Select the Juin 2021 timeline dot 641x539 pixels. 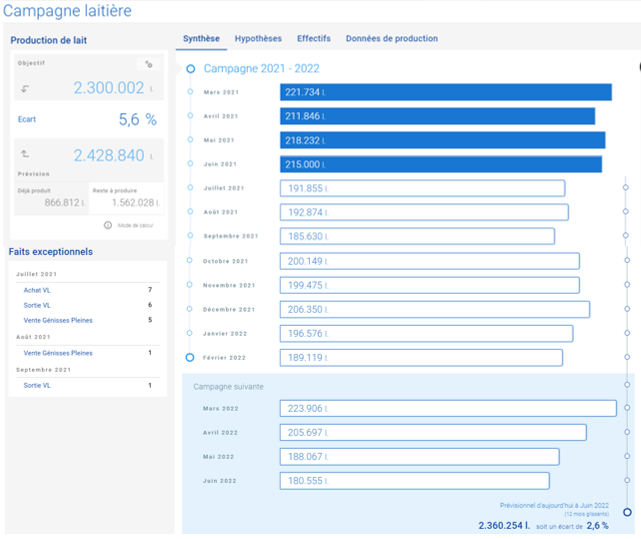click(x=190, y=164)
